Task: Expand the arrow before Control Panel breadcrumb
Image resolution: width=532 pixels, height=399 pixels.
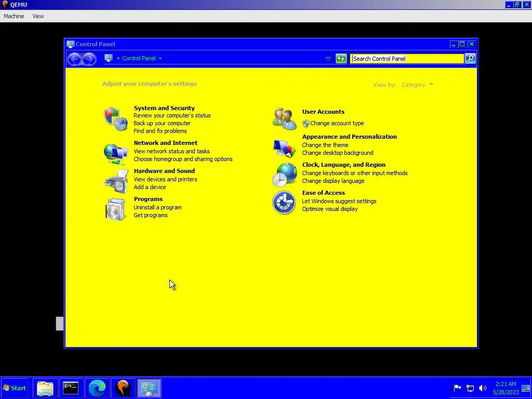Action: point(118,58)
